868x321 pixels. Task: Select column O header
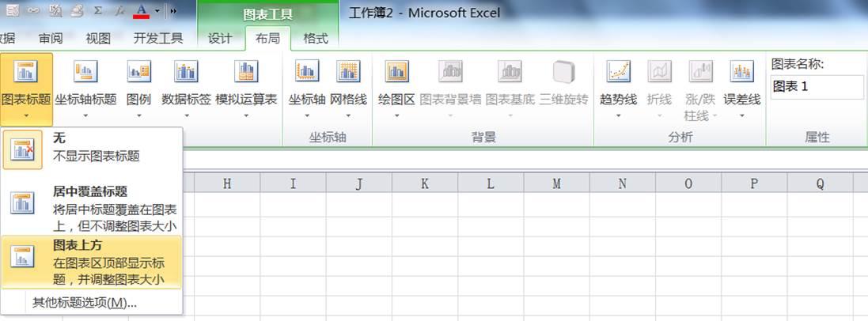coord(688,183)
